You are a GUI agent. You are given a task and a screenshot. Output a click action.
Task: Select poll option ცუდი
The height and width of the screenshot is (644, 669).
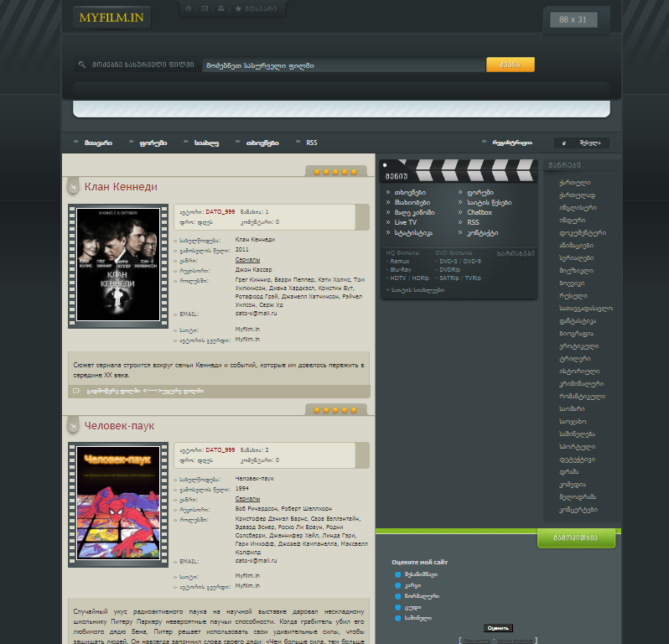(x=398, y=607)
